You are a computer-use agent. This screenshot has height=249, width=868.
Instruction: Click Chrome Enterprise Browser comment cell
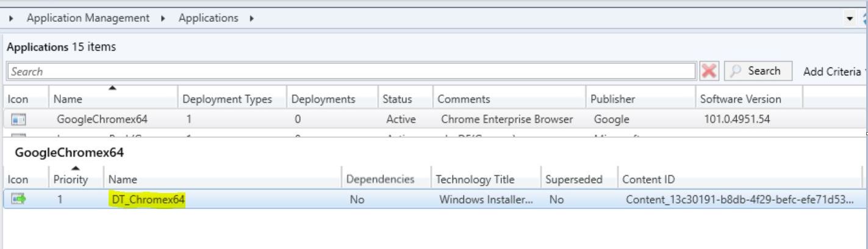coord(507,119)
